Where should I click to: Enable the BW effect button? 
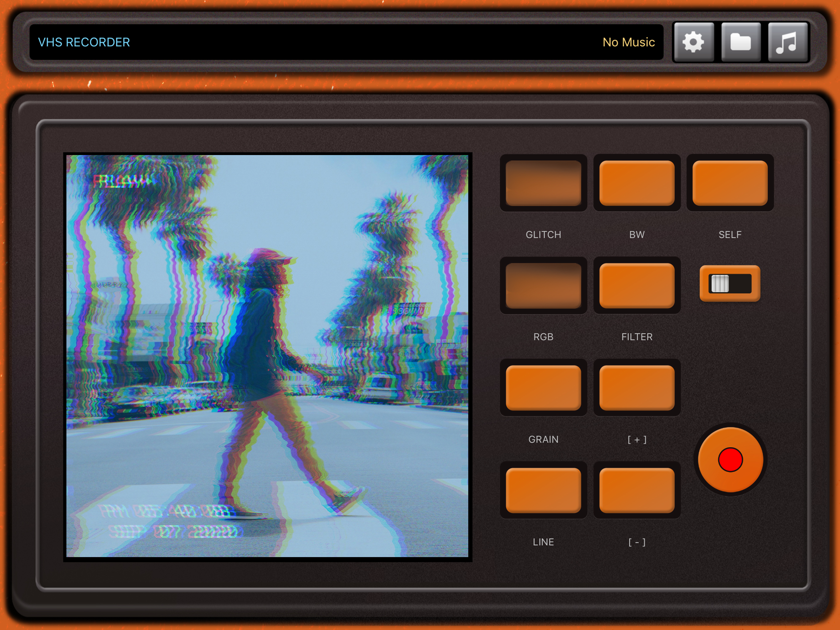pos(636,183)
